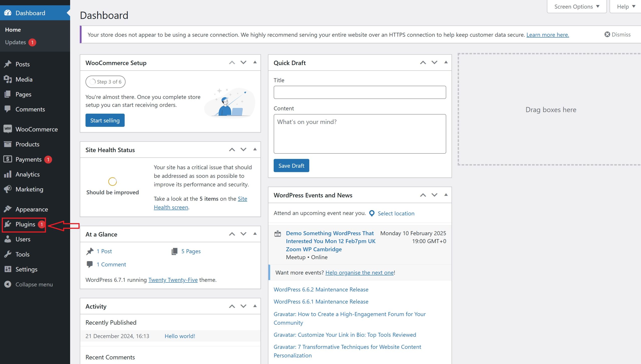This screenshot has width=641, height=364.
Task: Select the Products icon in the sidebar
Action: click(8, 144)
